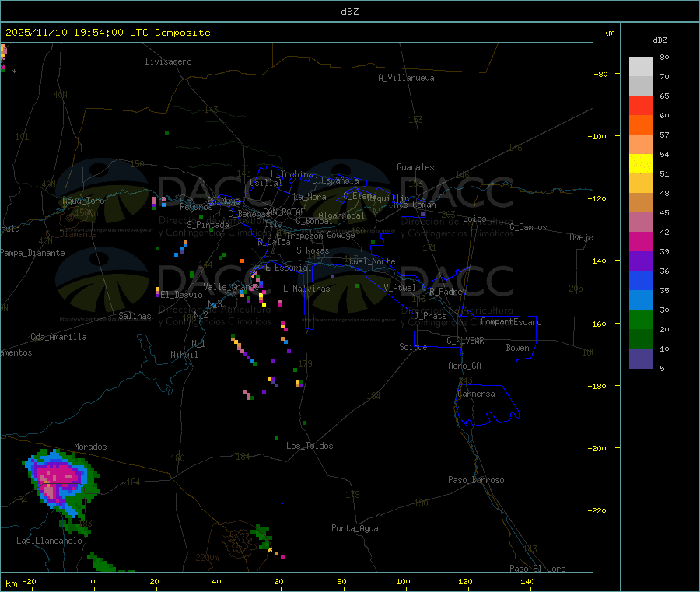Viewport: 700px width, 592px height.
Task: Click the dBZ title at top
Action: click(x=349, y=11)
